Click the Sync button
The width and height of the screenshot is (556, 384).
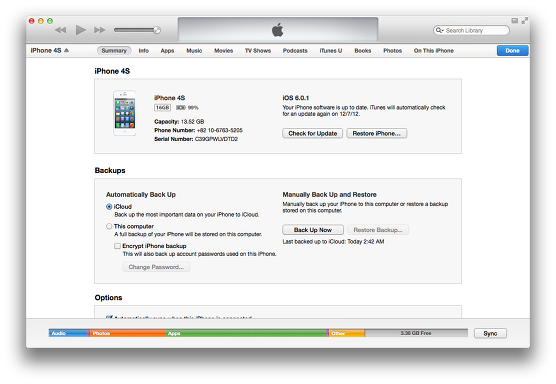[x=490, y=333]
